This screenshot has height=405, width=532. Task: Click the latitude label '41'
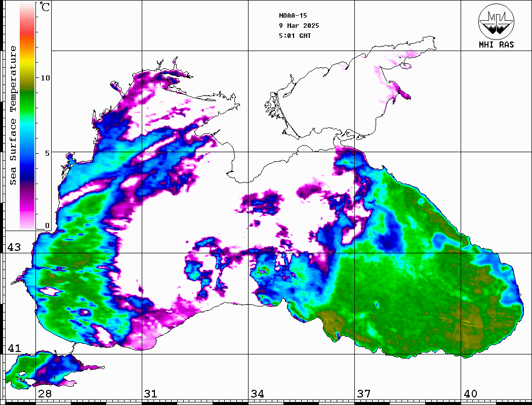(14, 348)
